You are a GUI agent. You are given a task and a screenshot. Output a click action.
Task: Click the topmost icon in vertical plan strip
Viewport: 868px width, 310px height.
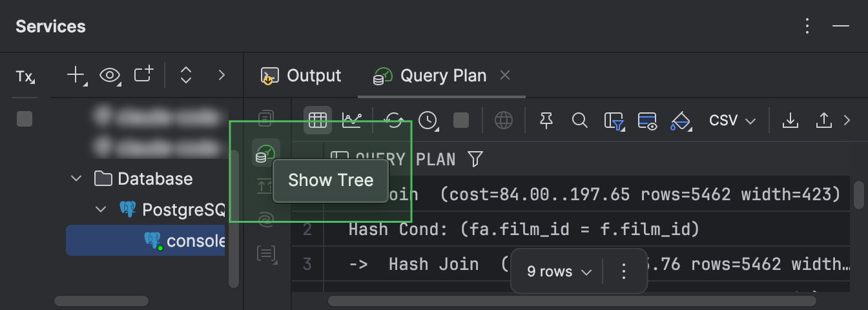pyautogui.click(x=266, y=119)
